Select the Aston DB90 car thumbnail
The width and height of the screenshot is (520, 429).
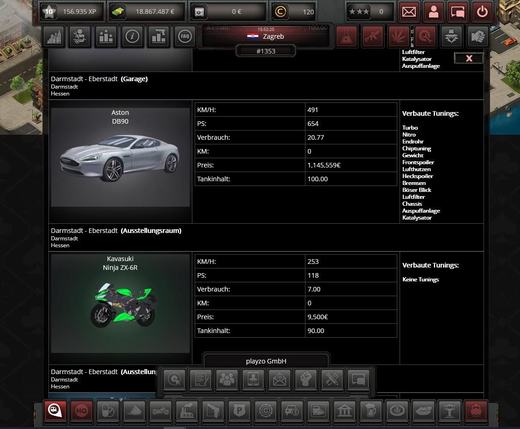point(120,157)
